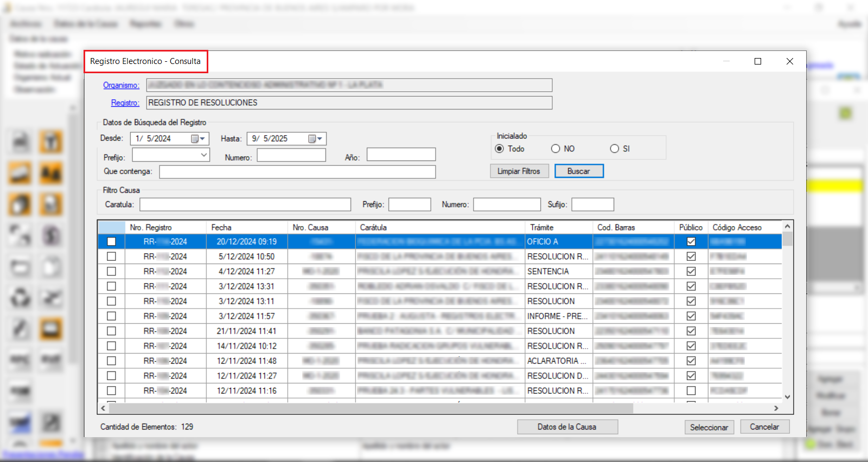868x462 pixels.
Task: Select the SI radio under Inicialado
Action: (614, 149)
